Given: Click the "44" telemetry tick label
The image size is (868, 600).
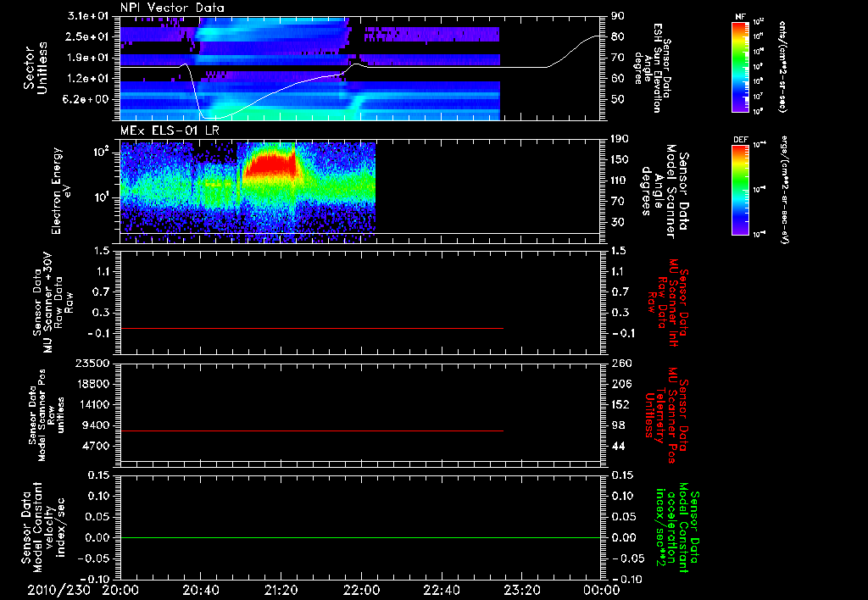Looking at the screenshot, I should [618, 446].
